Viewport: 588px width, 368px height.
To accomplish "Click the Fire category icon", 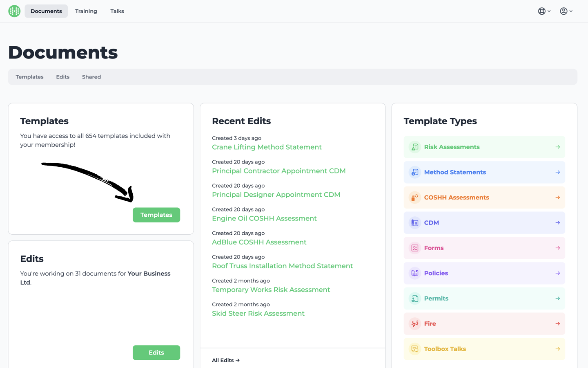I will 414,323.
